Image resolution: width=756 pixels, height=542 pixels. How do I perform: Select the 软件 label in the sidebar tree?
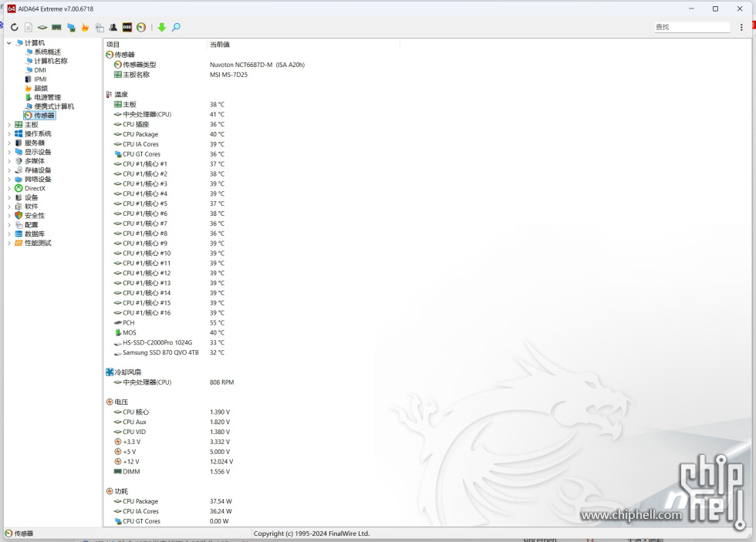(32, 207)
